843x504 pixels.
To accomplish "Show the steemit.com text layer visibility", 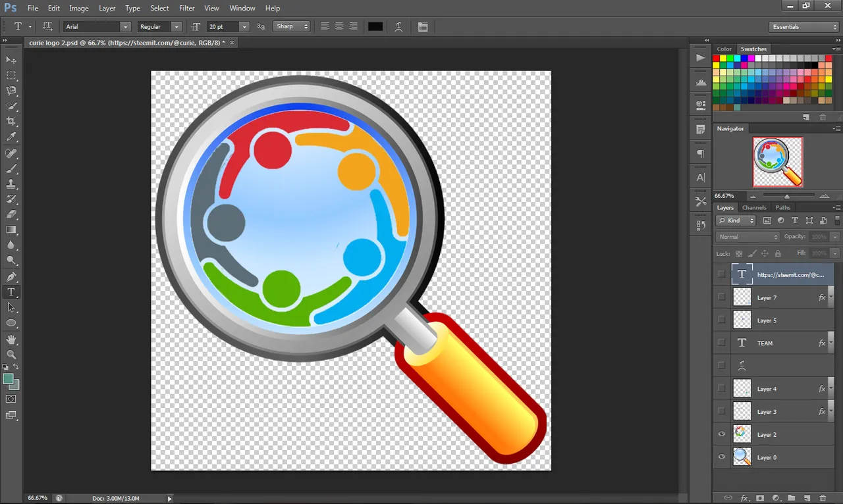I will (x=721, y=274).
